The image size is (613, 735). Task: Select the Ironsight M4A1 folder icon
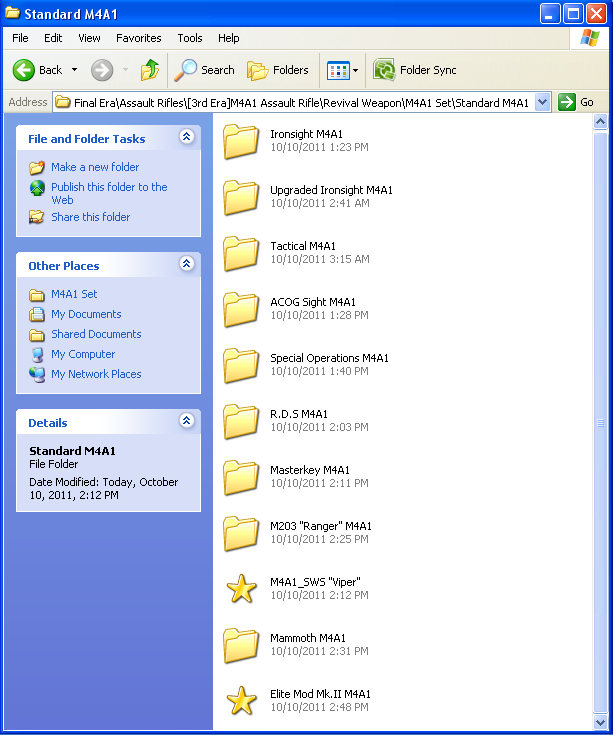click(241, 141)
